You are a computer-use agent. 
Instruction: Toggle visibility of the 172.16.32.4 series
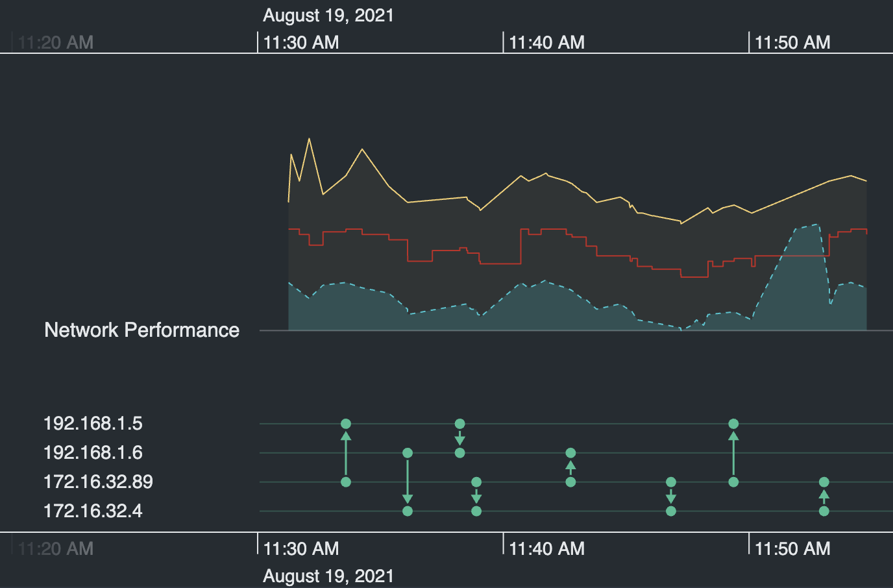click(x=92, y=511)
